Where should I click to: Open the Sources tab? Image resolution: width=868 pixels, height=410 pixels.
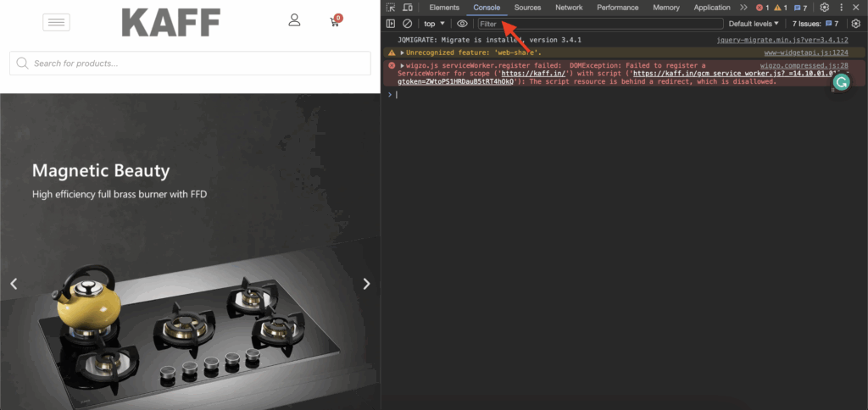coord(527,7)
